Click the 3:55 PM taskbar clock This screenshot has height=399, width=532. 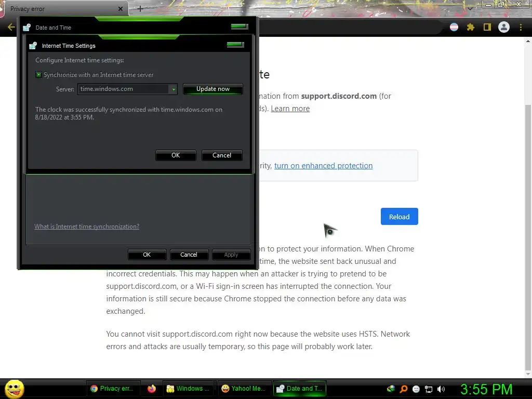tap(486, 389)
